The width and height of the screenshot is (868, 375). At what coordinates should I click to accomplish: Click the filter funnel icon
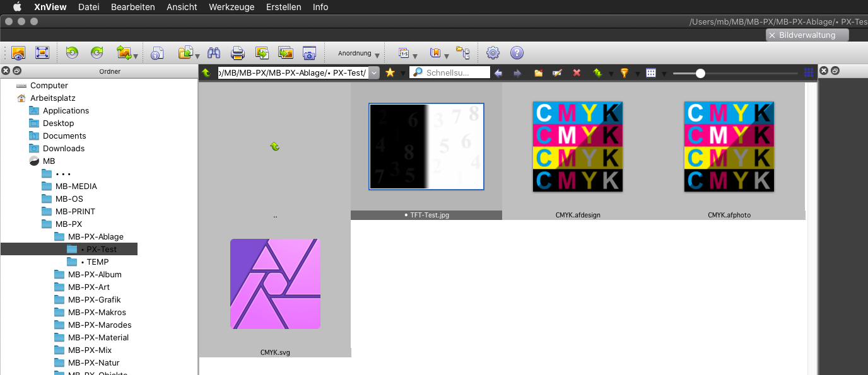(624, 73)
